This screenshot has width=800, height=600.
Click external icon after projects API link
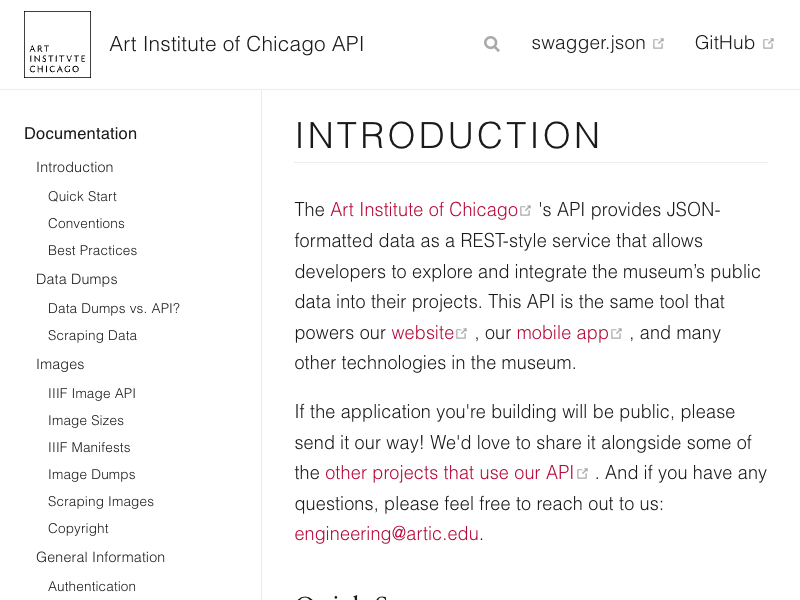pos(582,474)
